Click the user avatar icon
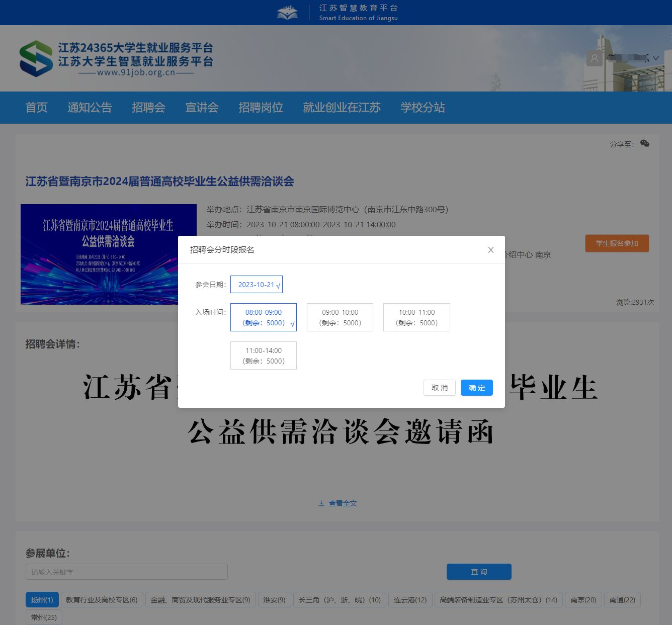Screen dimensions: 672x625 (x=594, y=58)
